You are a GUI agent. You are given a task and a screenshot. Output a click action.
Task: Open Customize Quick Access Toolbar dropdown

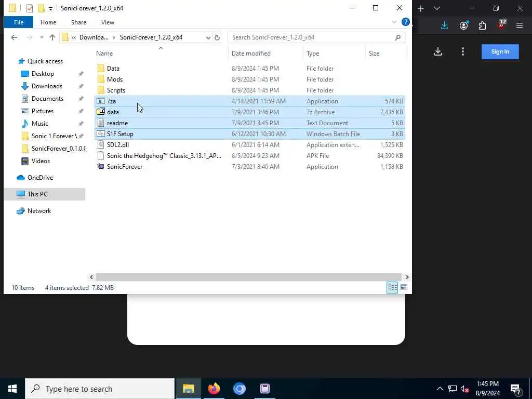tap(50, 8)
